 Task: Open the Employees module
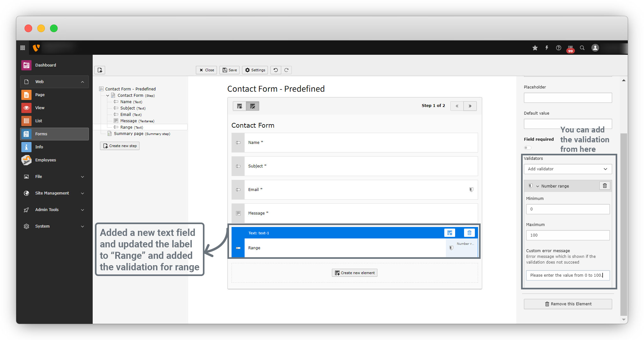coord(46,160)
